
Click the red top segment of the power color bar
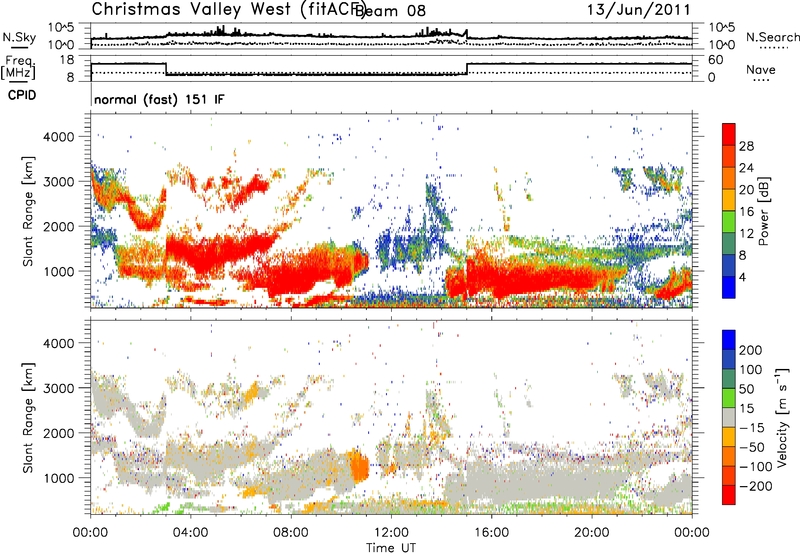[729, 134]
